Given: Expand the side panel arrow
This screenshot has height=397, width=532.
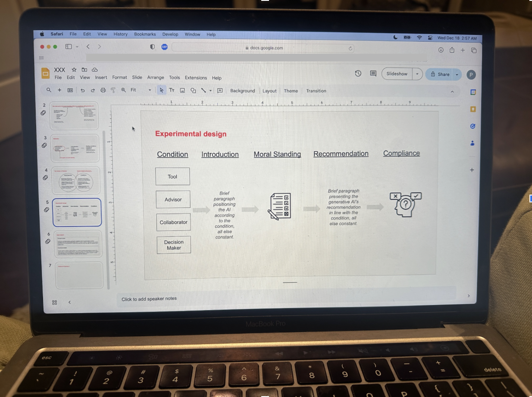Looking at the screenshot, I should click(469, 296).
